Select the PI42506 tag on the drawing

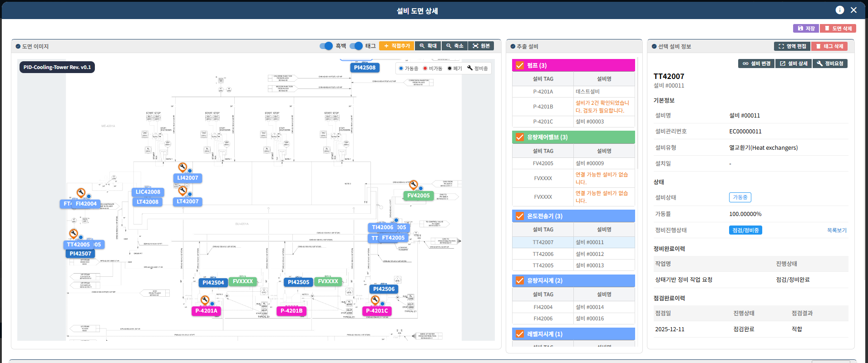coord(384,289)
